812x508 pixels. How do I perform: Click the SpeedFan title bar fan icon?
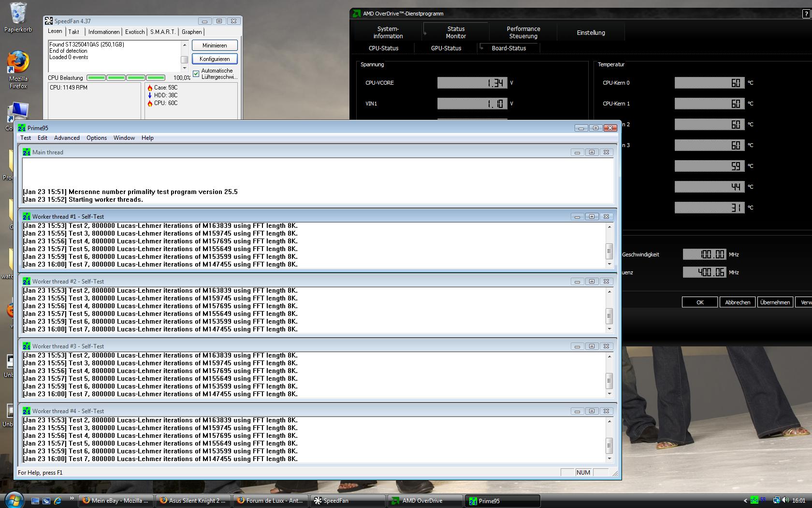click(x=48, y=21)
